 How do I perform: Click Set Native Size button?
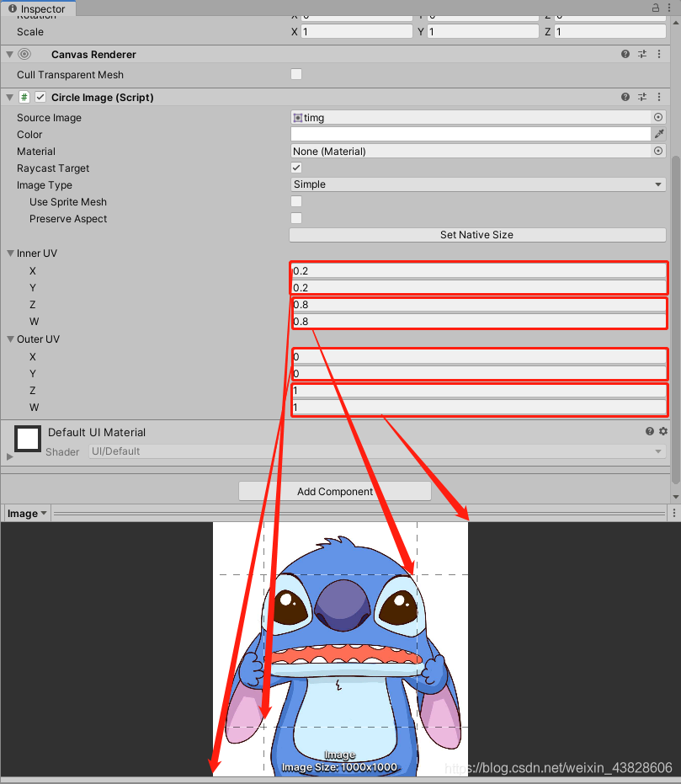point(477,234)
